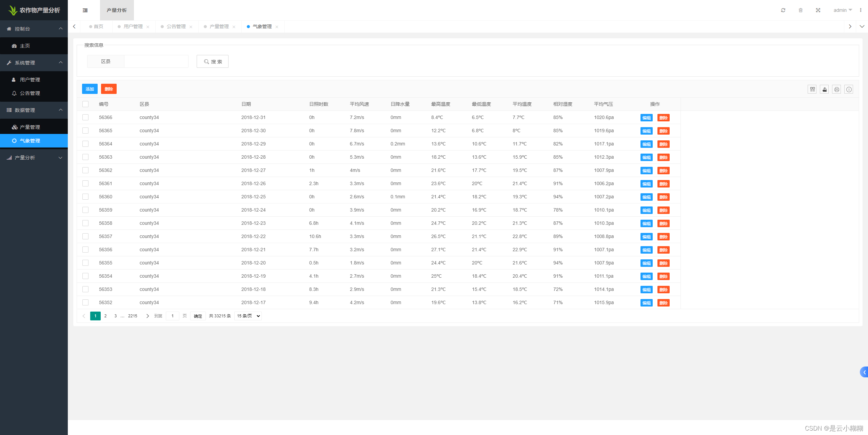868x435 pixels.
Task: Click the refresh icon in top bar
Action: coord(783,10)
